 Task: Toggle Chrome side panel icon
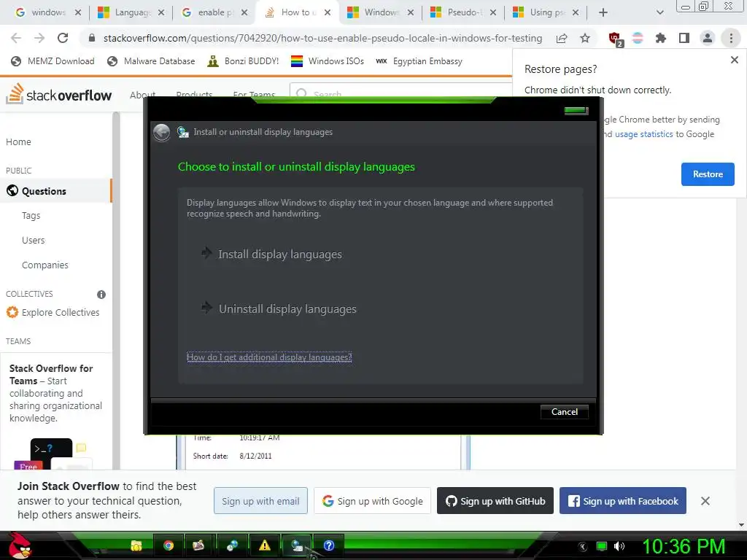(684, 38)
